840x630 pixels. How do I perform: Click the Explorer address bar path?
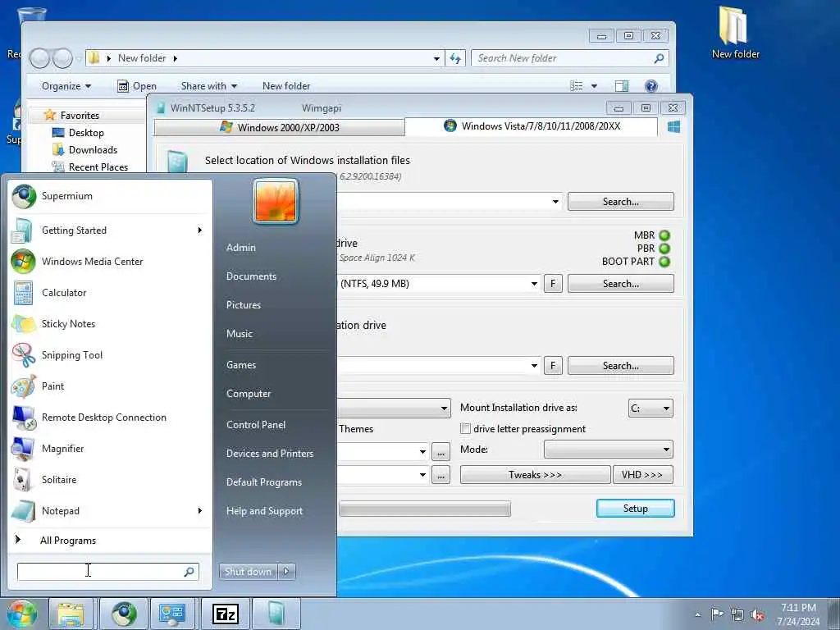coord(263,58)
